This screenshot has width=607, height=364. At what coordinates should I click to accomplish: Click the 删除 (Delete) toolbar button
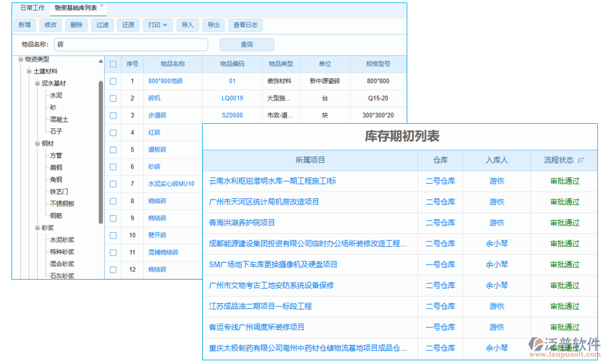pos(76,25)
